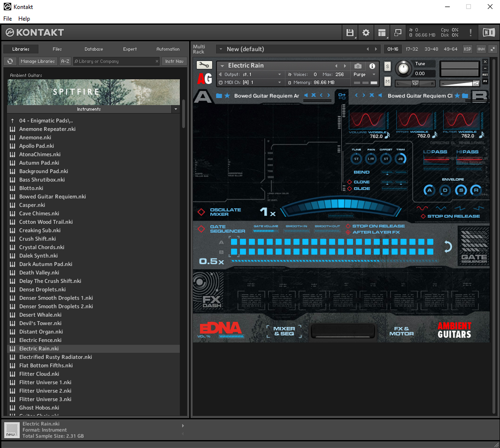Mute the Electric Rain instrument with M
This screenshot has width=500, height=448.
pos(387,82)
